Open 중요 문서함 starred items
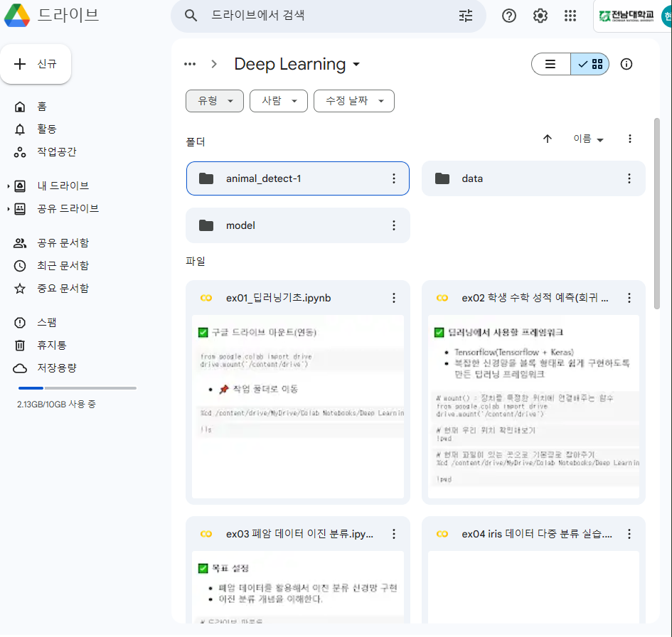Viewport: 672px width, 637px height. (x=63, y=289)
